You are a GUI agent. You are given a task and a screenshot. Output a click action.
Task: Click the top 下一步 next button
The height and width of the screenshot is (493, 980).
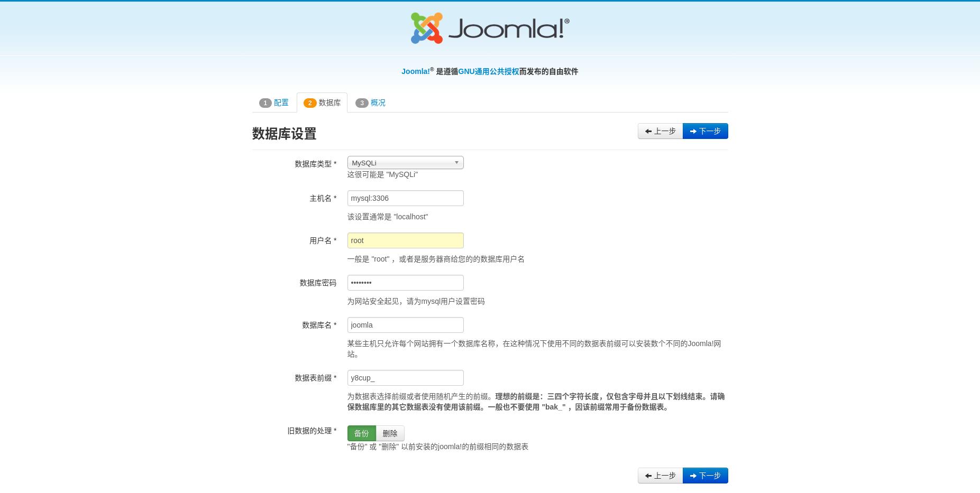(705, 131)
